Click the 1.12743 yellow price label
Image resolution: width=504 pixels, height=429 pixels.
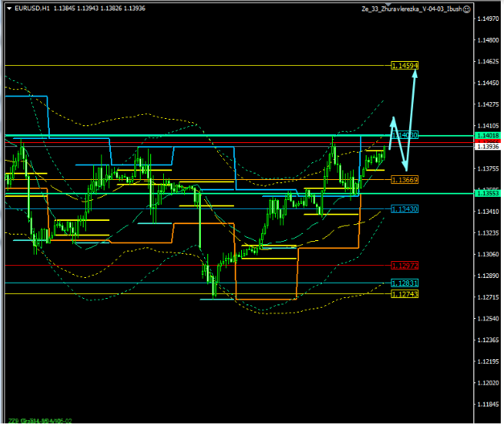(404, 294)
